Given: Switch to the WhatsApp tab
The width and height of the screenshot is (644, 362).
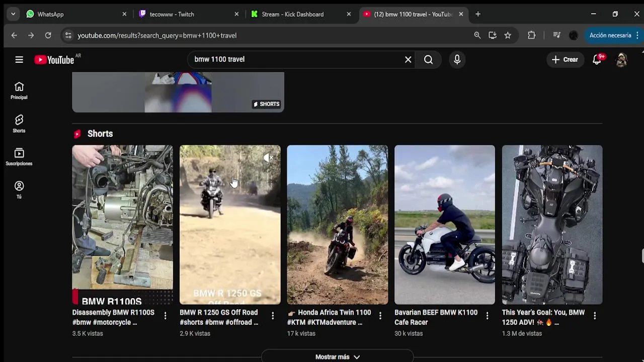Looking at the screenshot, I should point(75,14).
